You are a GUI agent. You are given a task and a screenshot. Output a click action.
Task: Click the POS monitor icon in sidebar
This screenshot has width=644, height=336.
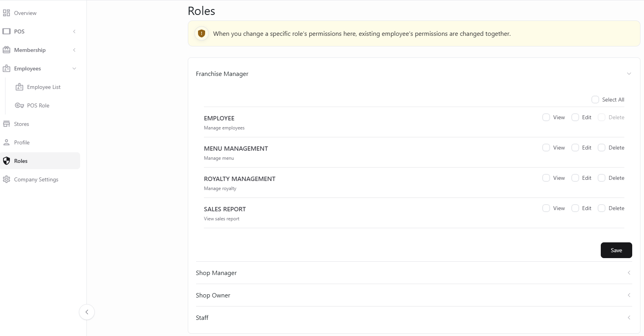pos(6,31)
